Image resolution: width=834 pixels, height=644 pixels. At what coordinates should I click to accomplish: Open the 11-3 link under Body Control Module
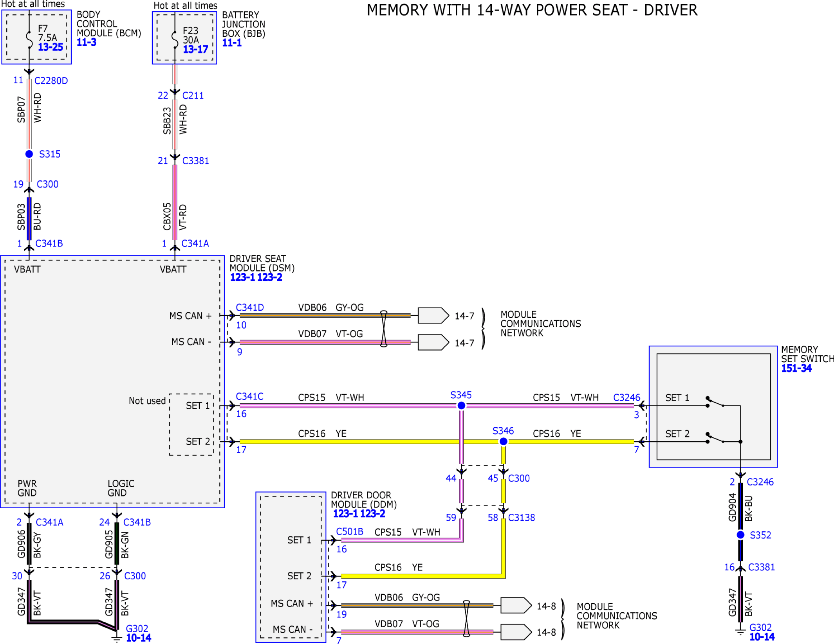tap(87, 42)
